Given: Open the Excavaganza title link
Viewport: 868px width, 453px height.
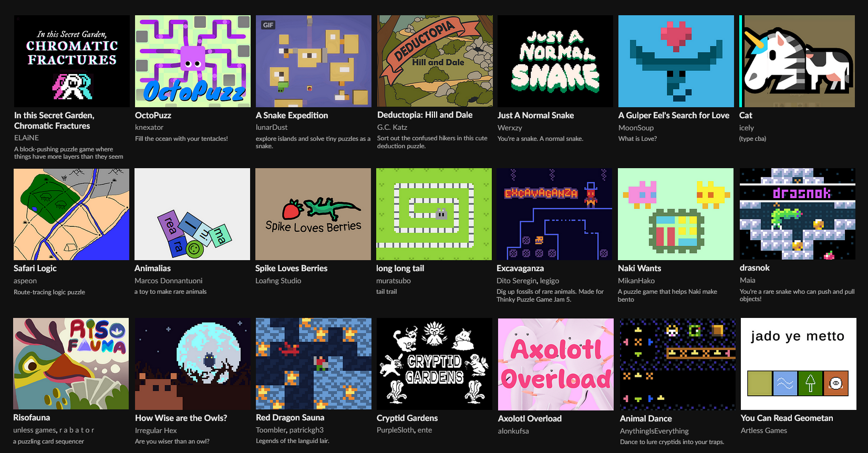Looking at the screenshot, I should point(520,268).
